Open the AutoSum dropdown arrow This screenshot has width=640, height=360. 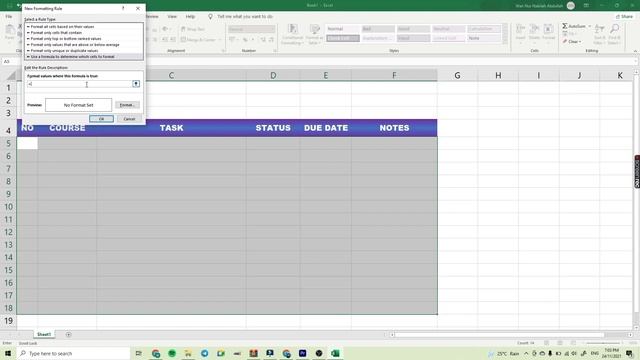[589, 26]
